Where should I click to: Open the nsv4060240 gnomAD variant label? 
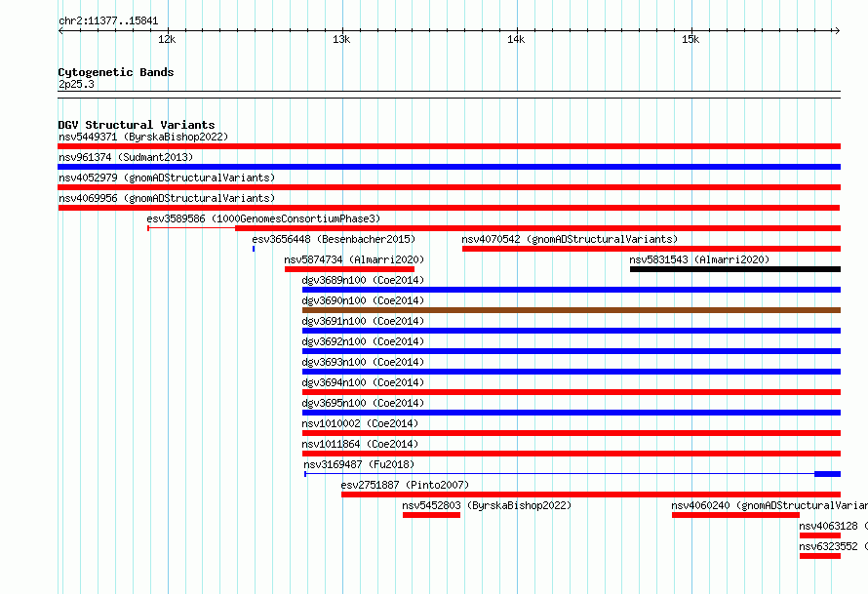coord(769,505)
